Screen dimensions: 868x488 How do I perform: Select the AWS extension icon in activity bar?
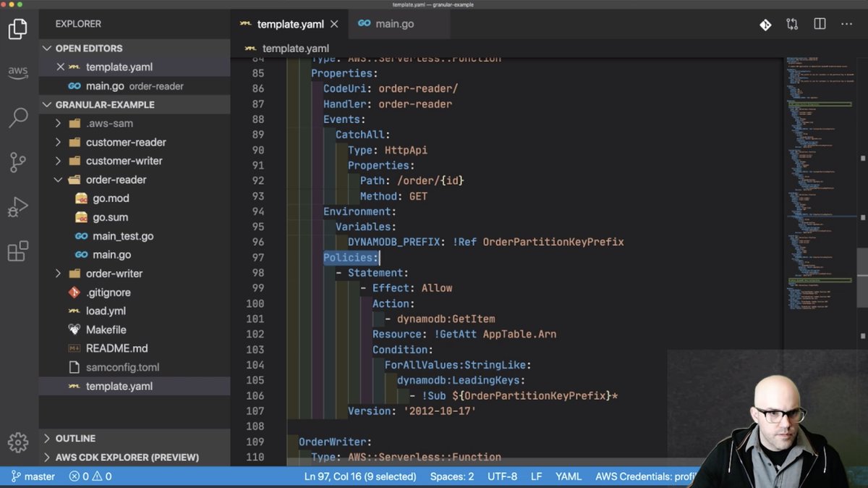tap(17, 72)
